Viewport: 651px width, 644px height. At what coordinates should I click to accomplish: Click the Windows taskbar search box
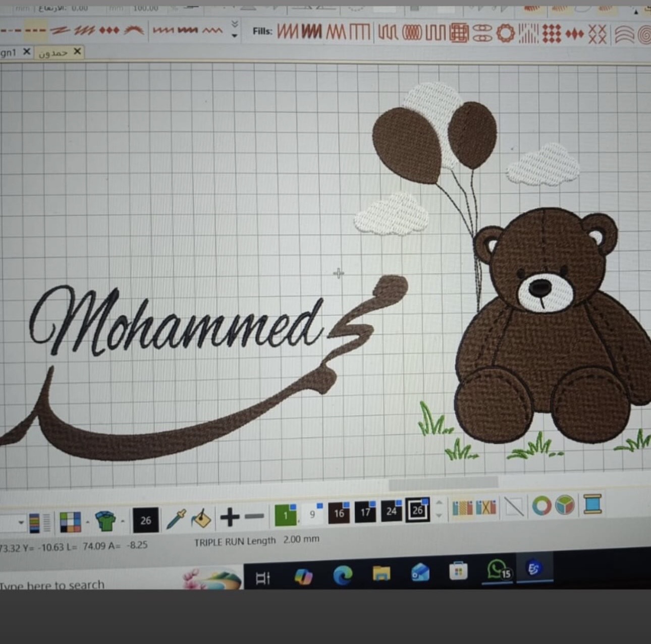coord(121,579)
